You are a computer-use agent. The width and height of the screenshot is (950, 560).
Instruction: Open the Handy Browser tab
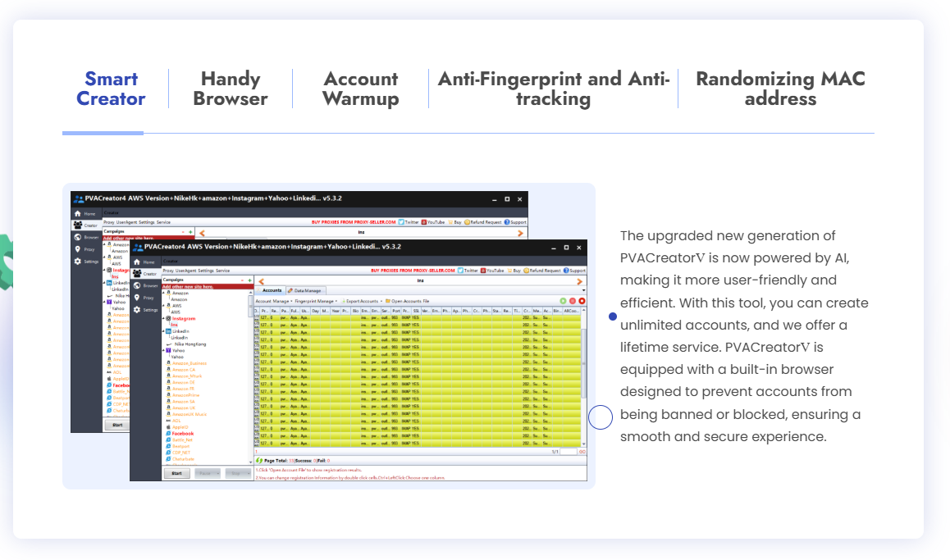(231, 89)
